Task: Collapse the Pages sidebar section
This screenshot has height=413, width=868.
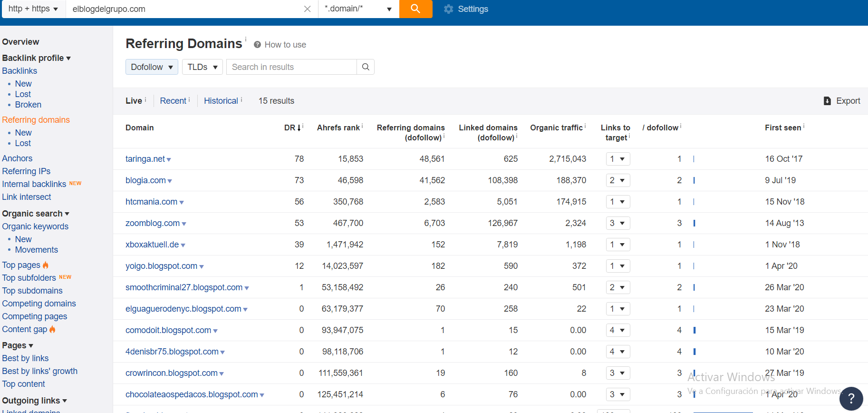Action: point(18,345)
